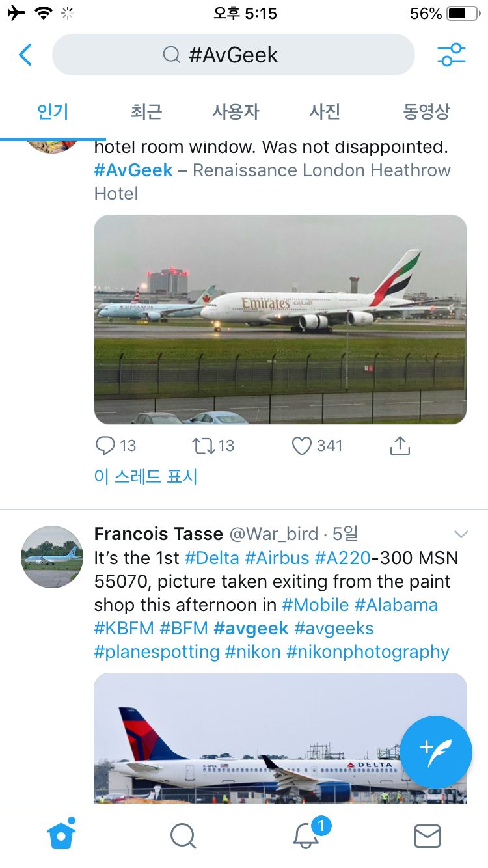Open search filter settings icon
The width and height of the screenshot is (488, 868).
point(451,55)
